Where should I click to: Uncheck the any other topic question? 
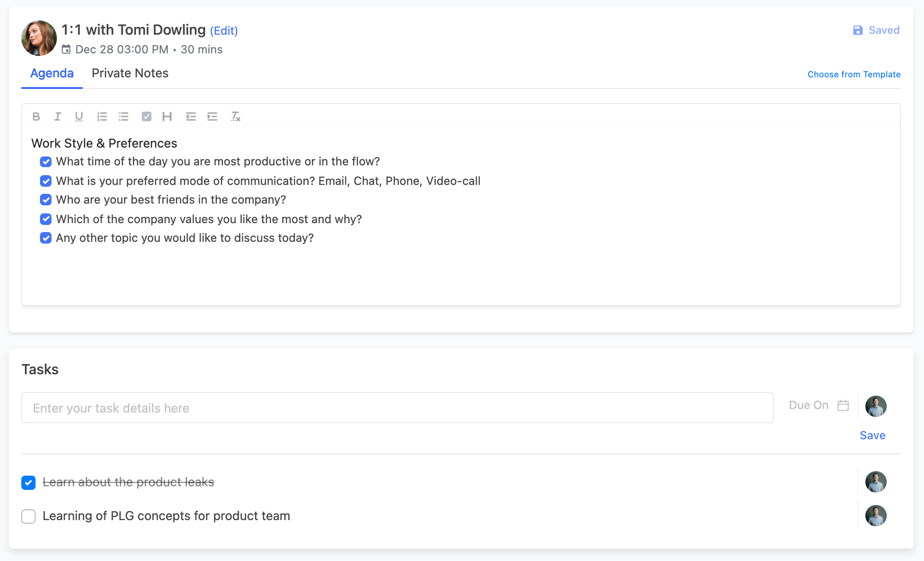[x=46, y=238]
